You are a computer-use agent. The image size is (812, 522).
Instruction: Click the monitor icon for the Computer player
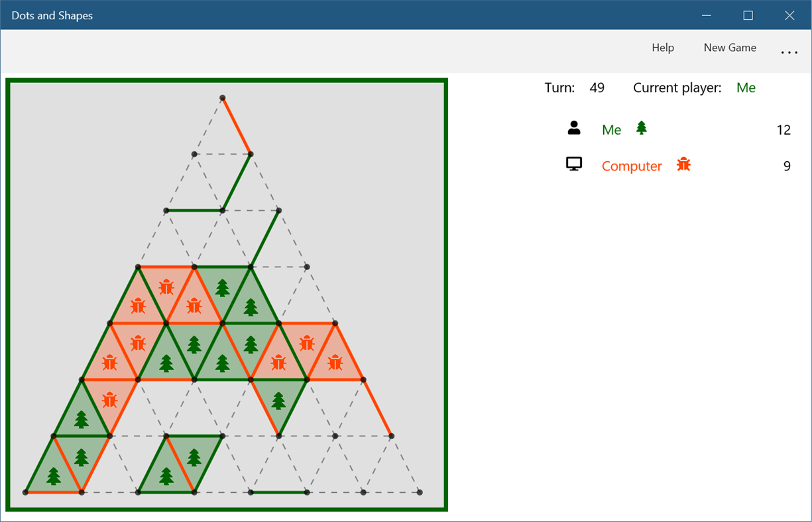pyautogui.click(x=574, y=163)
